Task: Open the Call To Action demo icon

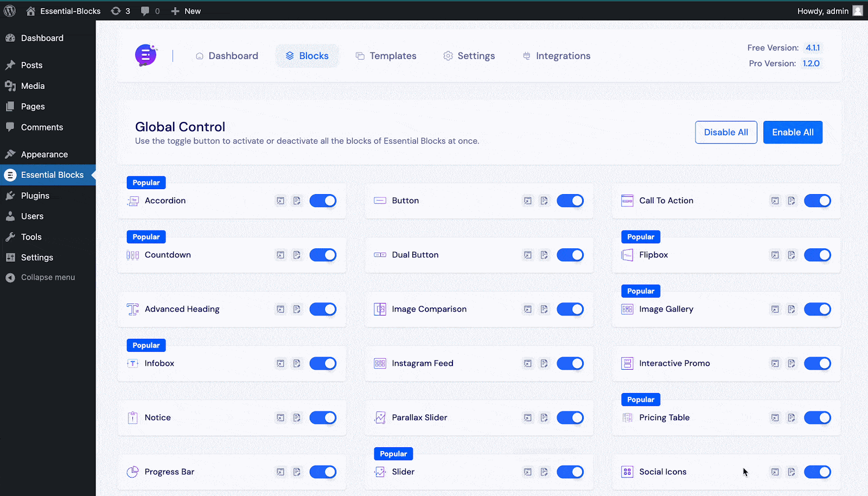Action: tap(775, 201)
